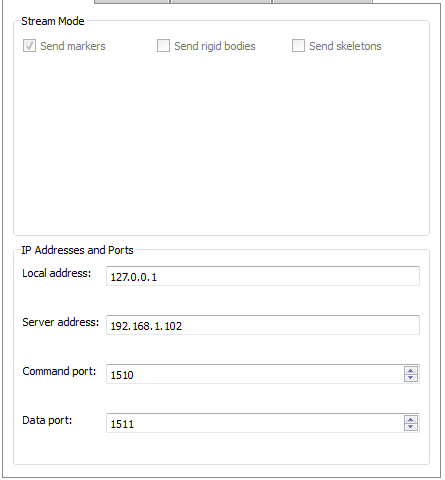Click the Command port label
Viewport: 445px width, 480px height.
click(x=59, y=371)
